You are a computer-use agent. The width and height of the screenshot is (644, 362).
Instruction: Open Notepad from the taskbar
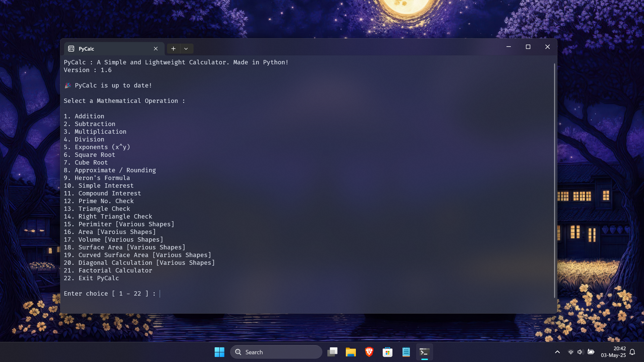(406, 352)
